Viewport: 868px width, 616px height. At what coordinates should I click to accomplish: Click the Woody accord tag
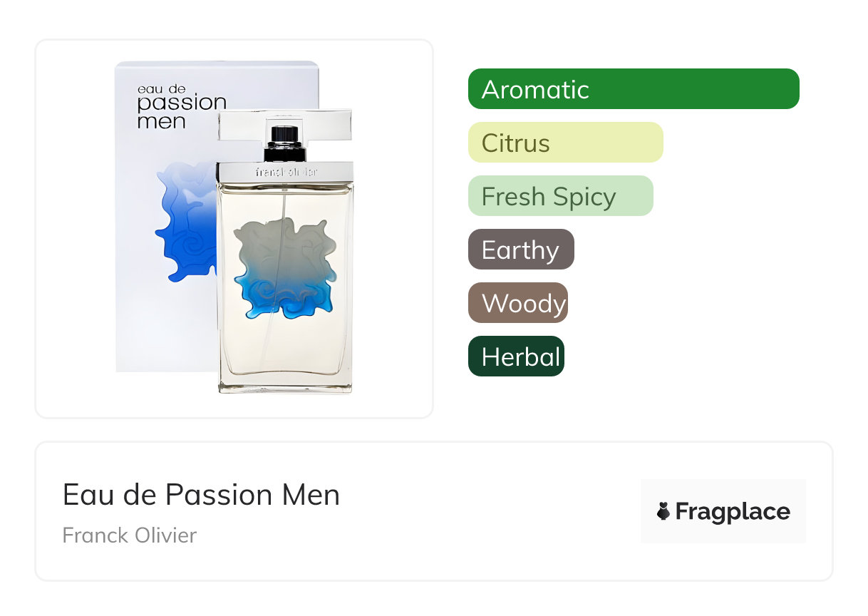pyautogui.click(x=517, y=303)
